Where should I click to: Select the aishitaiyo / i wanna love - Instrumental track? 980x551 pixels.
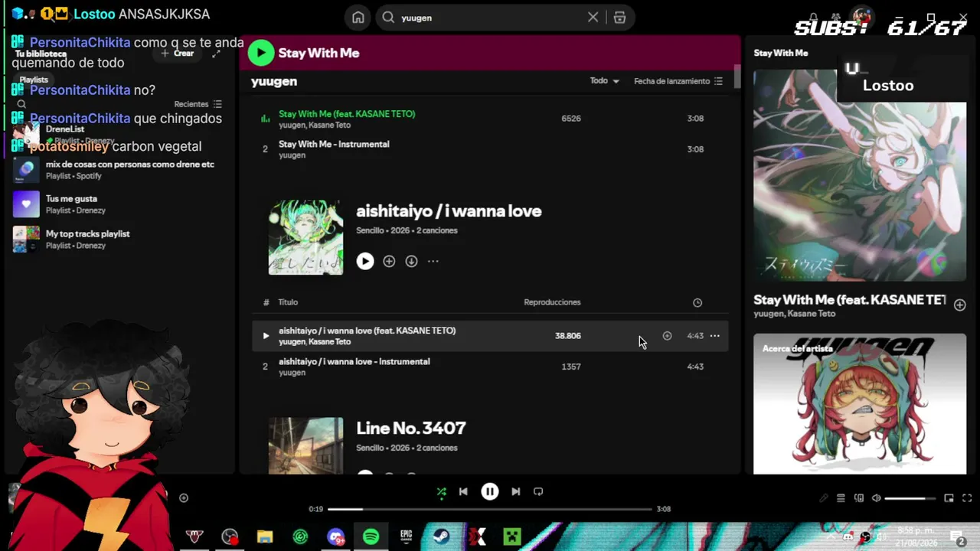pyautogui.click(x=490, y=367)
